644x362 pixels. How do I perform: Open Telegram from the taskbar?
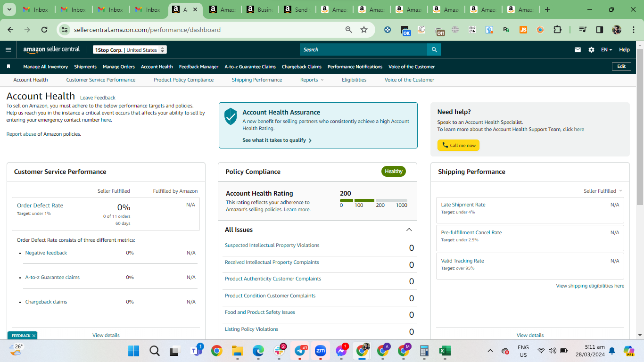click(x=300, y=351)
